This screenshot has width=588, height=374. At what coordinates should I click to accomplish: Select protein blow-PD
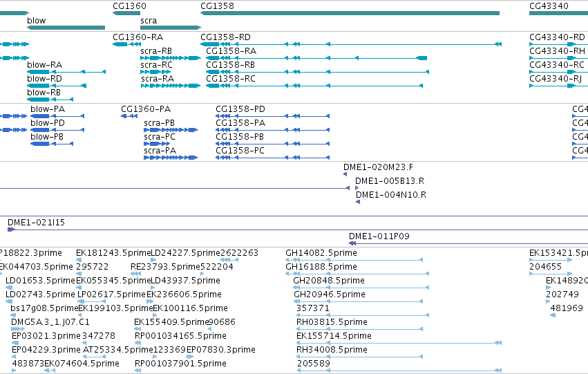57,130
